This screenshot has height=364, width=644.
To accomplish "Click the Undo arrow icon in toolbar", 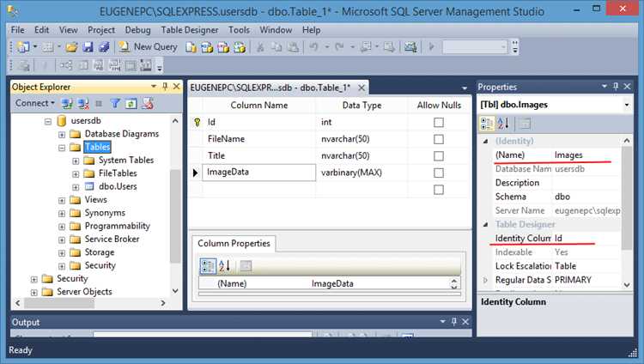I will point(313,47).
